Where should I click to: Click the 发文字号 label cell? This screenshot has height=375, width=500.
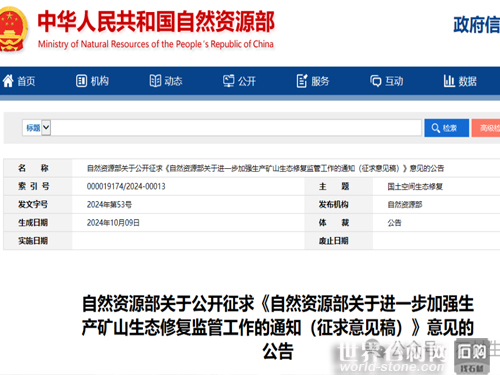click(x=38, y=205)
